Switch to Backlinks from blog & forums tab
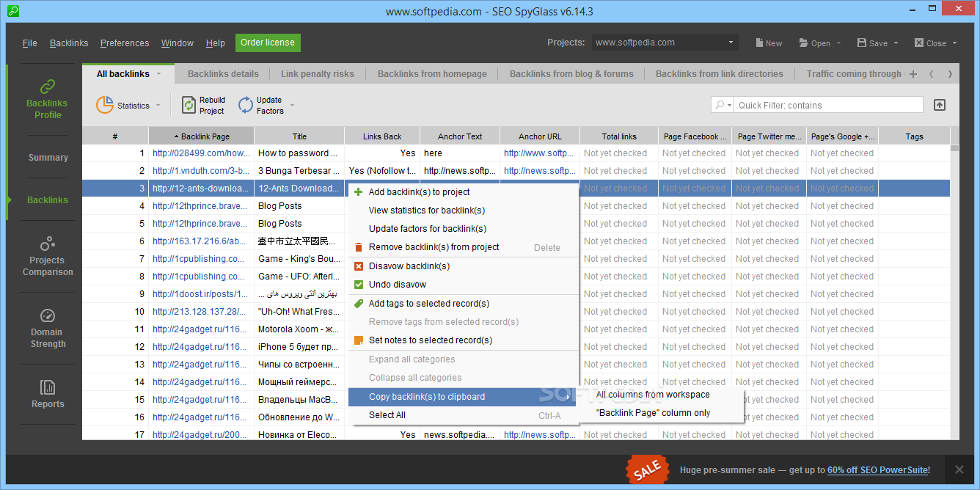980x490 pixels. [x=571, y=74]
